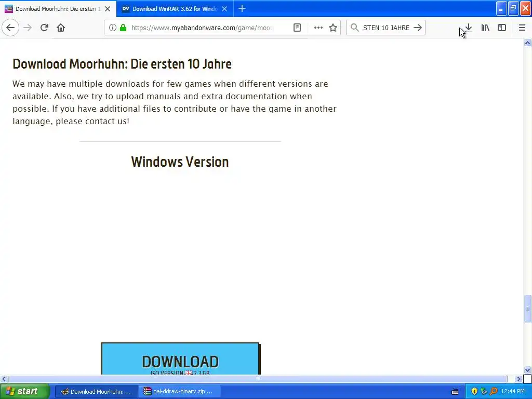532x399 pixels.
Task: Switch to the Download WinRAR 3.62 tab
Action: click(175, 9)
